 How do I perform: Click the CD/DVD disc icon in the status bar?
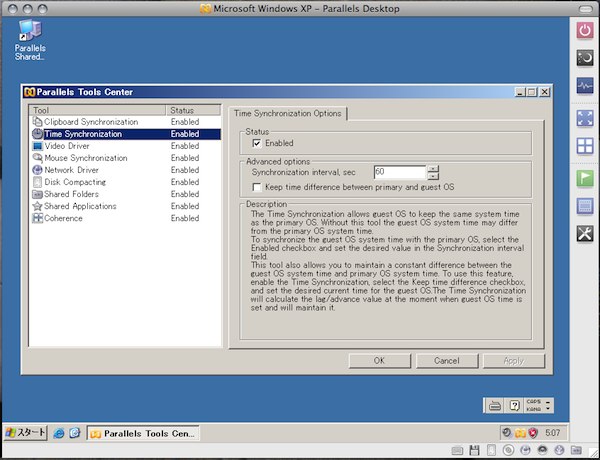tap(509, 450)
